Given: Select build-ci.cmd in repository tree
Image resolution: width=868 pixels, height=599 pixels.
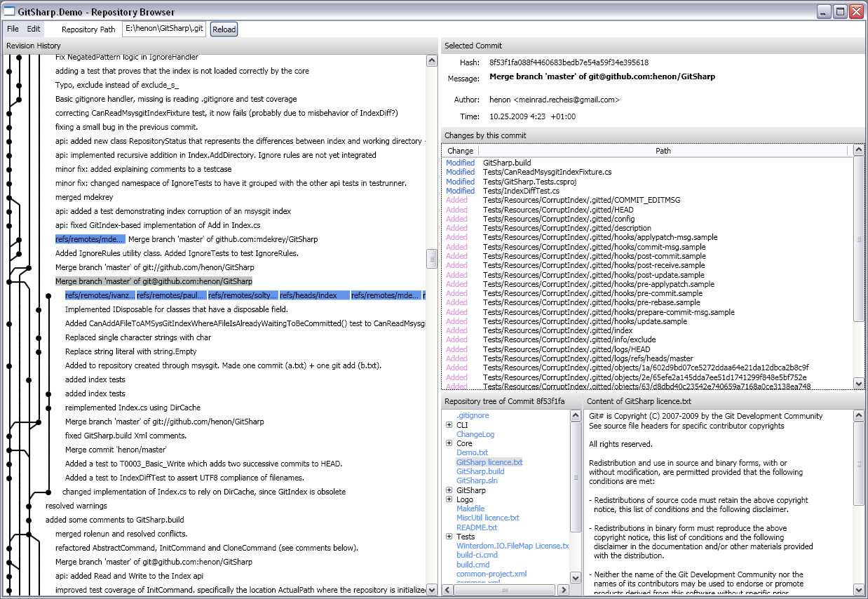Looking at the screenshot, I should 477,555.
